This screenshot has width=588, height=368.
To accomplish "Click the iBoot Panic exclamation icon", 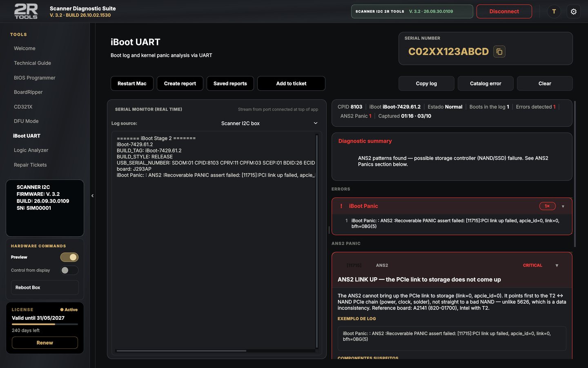I will [341, 206].
